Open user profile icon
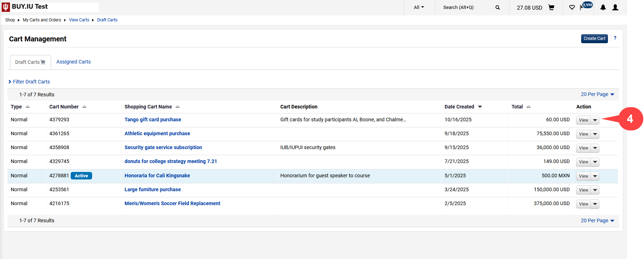The height and width of the screenshot is (259, 644). point(615,7)
